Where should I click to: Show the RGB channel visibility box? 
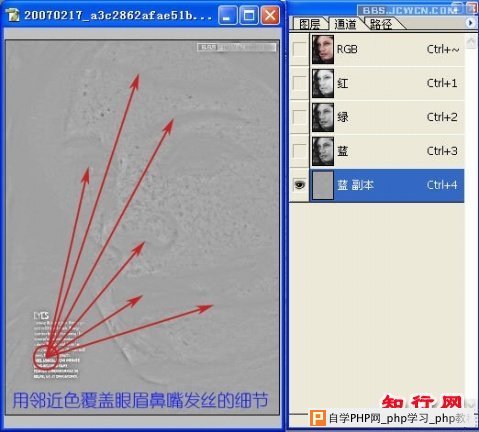[299, 49]
